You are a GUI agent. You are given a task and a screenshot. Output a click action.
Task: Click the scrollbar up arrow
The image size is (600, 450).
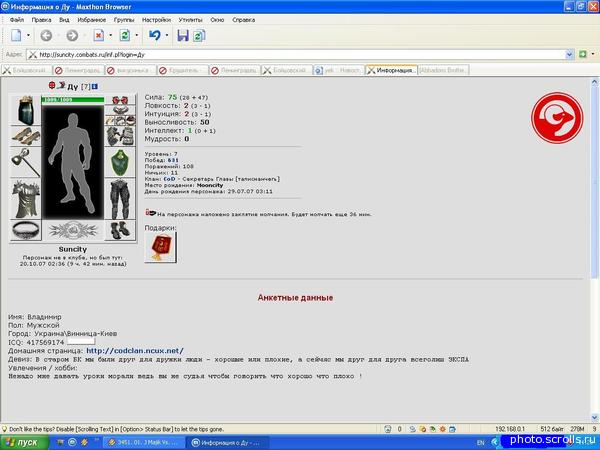tap(595, 82)
